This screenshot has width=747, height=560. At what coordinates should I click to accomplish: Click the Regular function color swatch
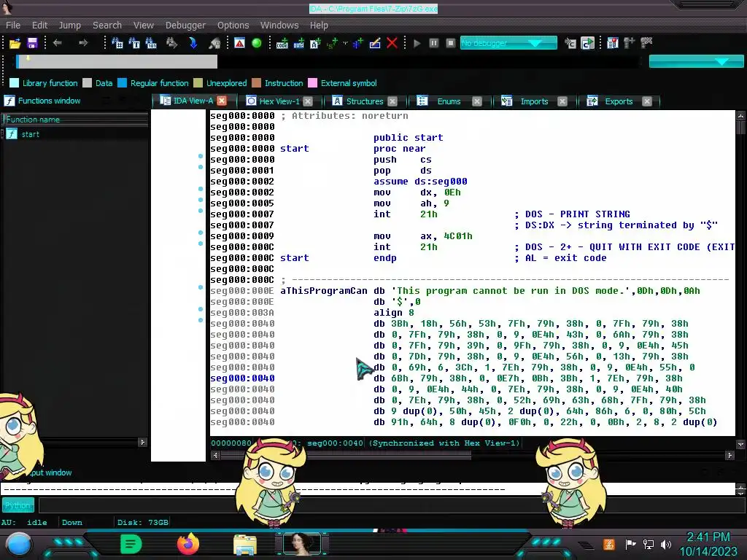click(x=122, y=83)
